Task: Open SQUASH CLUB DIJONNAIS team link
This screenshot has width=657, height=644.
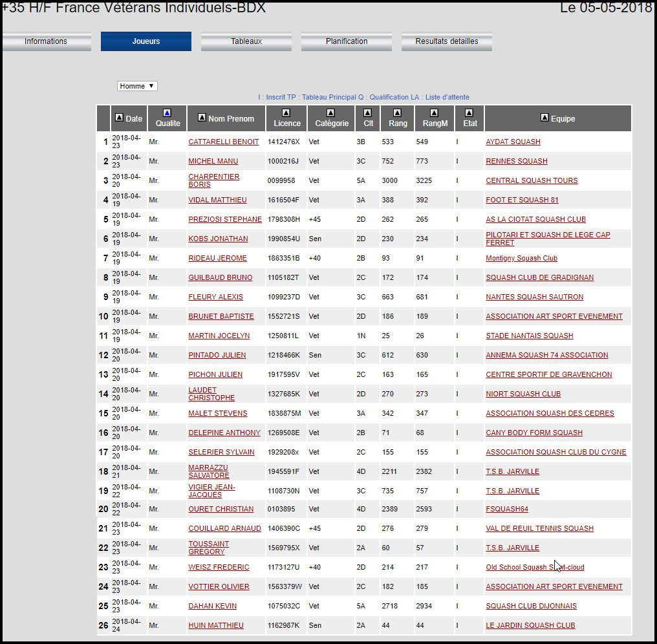Action: [532, 606]
